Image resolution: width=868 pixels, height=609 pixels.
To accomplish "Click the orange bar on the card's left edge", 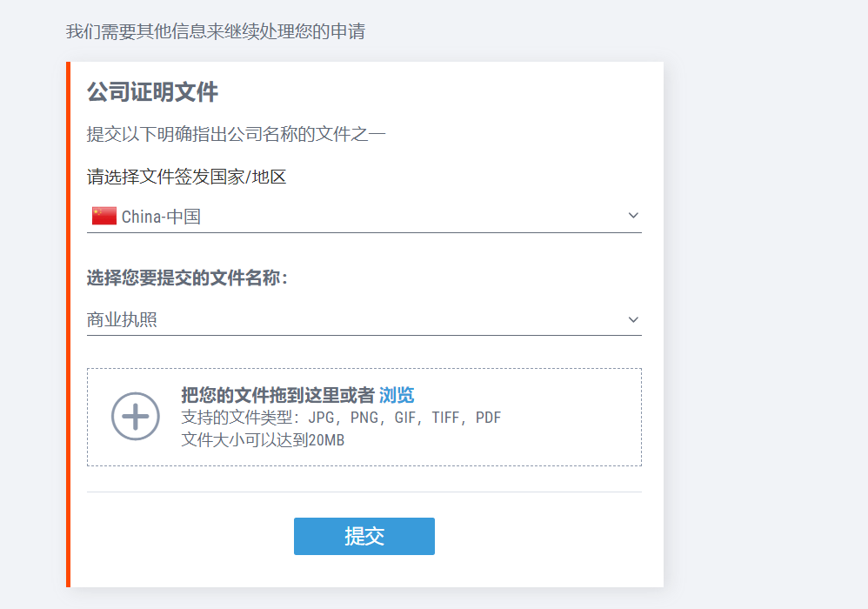I will tap(68, 325).
